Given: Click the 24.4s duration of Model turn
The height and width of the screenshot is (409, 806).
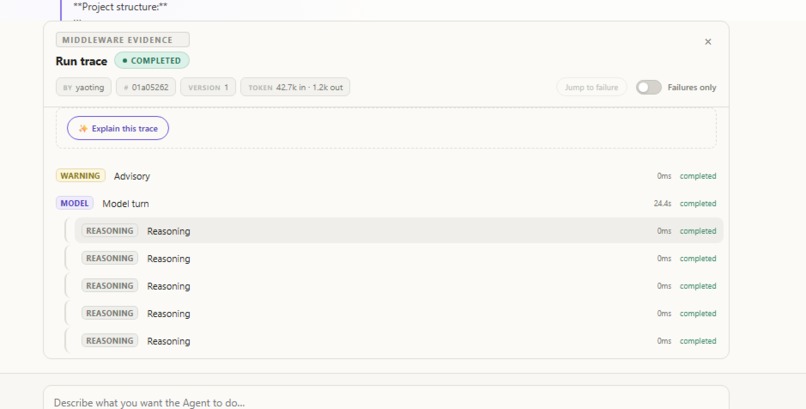Looking at the screenshot, I should tap(663, 203).
